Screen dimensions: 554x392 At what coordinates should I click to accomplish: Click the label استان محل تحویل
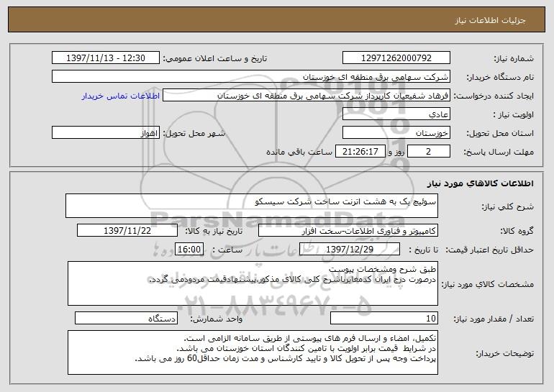coord(500,133)
